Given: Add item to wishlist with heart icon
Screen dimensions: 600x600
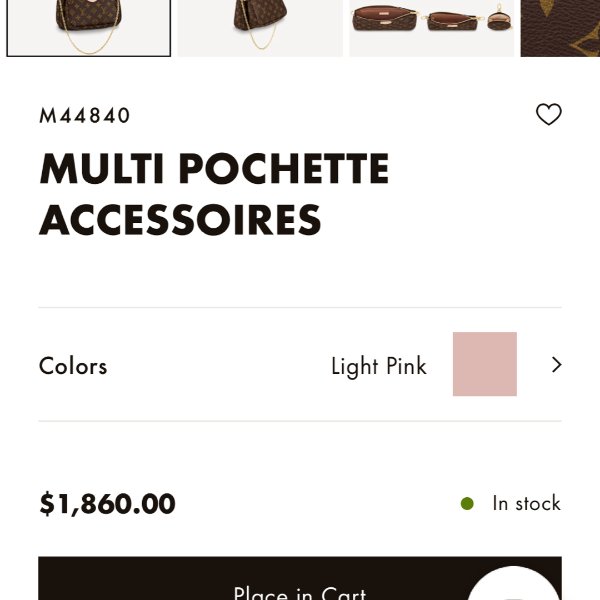Looking at the screenshot, I should pos(548,114).
